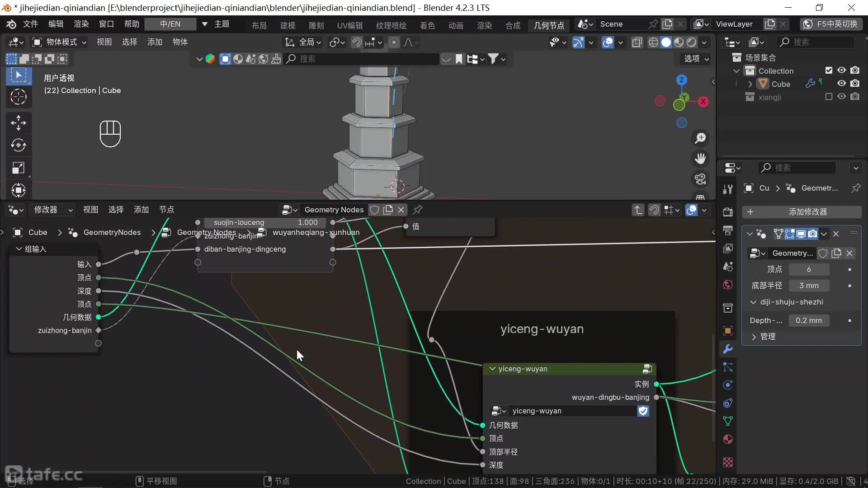The height and width of the screenshot is (488, 868).
Task: Switch to the UV编辑 workspace tab
Action: [349, 25]
